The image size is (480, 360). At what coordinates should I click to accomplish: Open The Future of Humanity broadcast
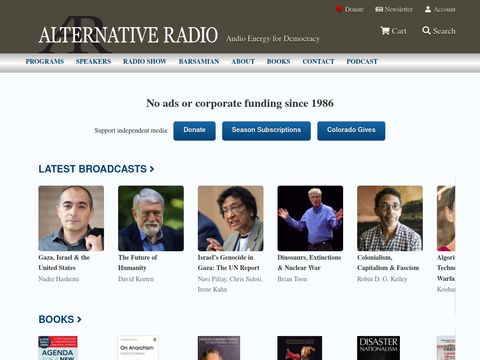(x=137, y=263)
